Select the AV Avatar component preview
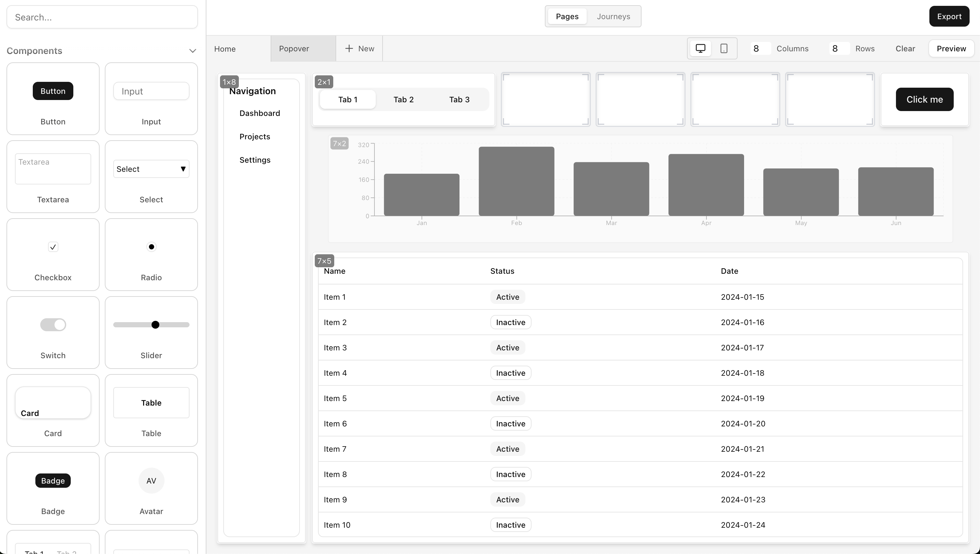 click(x=152, y=481)
